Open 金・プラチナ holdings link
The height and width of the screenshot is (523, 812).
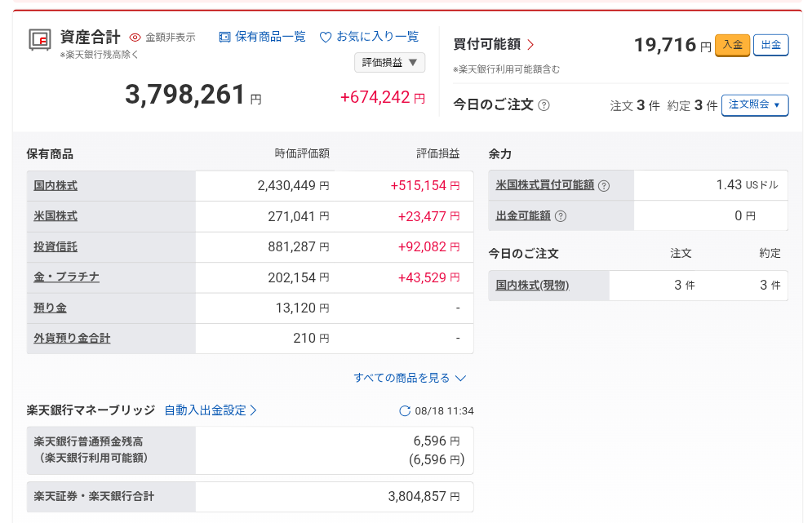(66, 277)
